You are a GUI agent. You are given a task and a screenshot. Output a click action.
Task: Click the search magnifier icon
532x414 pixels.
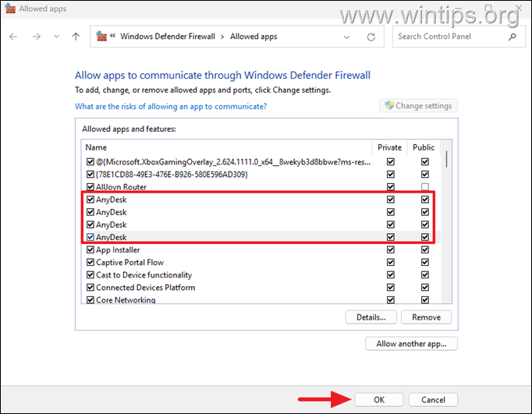coord(512,37)
